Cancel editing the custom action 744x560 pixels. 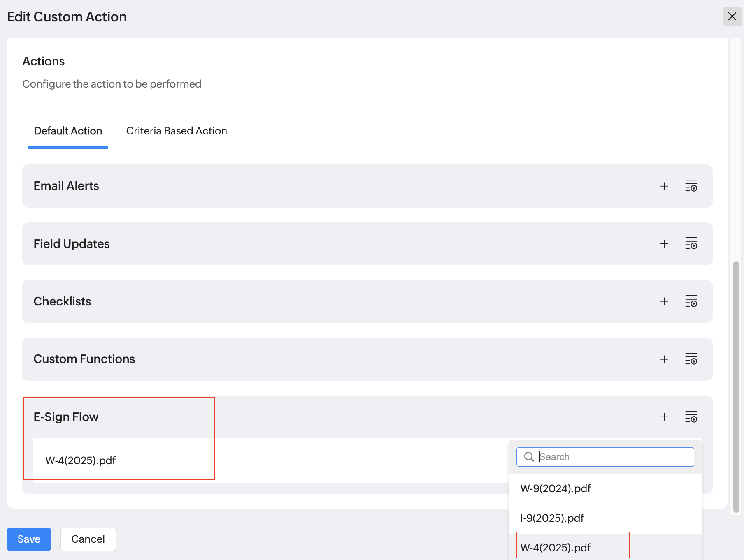[88, 539]
